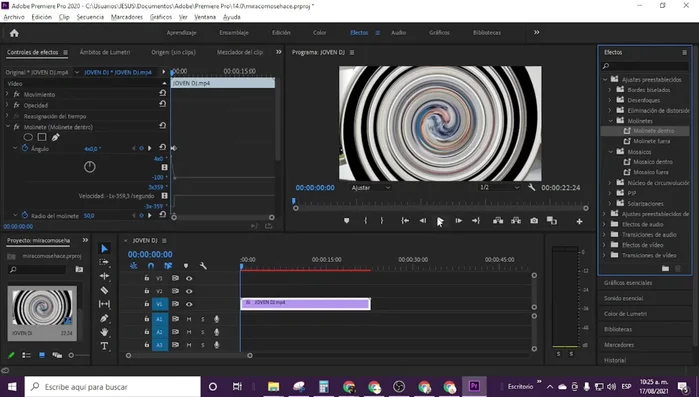Toggle visibility of track V1
699x397 pixels.
[189, 304]
